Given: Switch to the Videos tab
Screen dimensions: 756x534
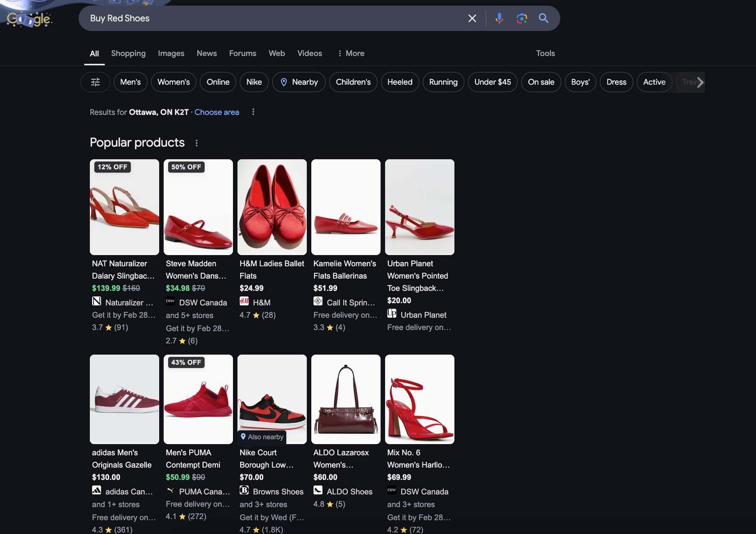Looking at the screenshot, I should pyautogui.click(x=309, y=53).
